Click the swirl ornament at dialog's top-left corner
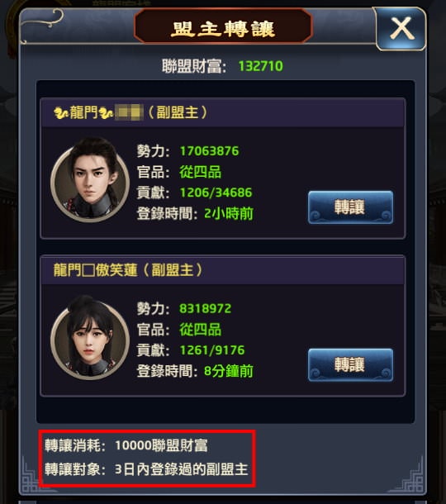Screen dimensions: 446x504 [x=42, y=25]
